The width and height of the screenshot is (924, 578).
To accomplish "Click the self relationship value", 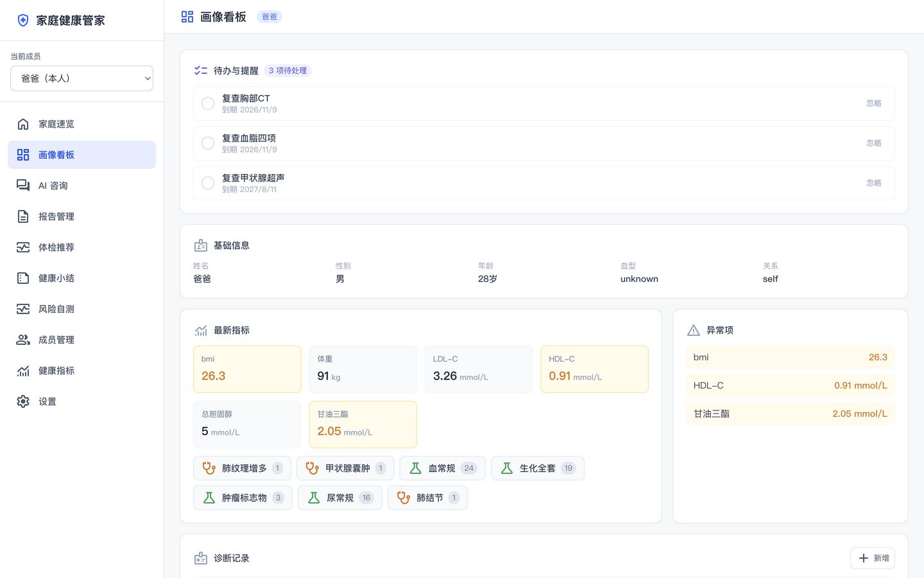I will (771, 279).
